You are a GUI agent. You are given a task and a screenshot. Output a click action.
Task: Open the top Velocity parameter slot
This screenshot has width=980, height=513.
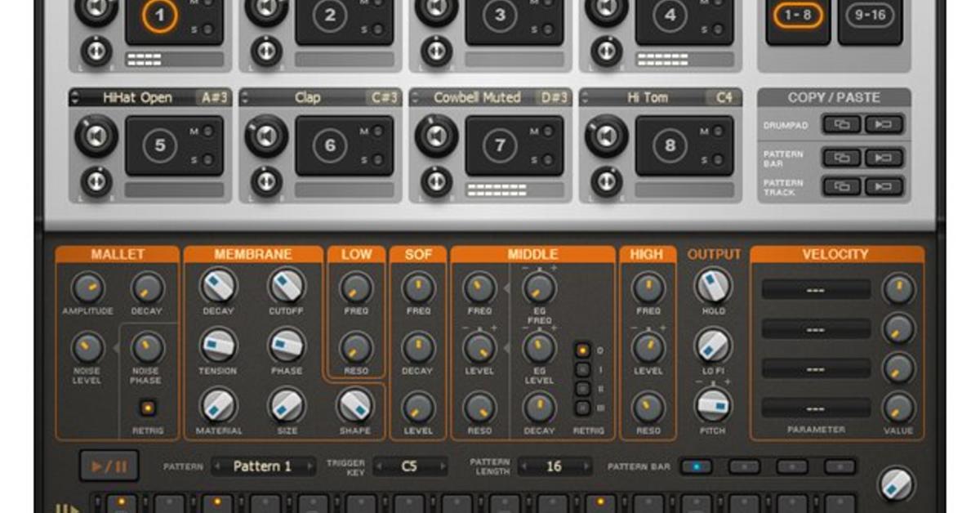(816, 289)
